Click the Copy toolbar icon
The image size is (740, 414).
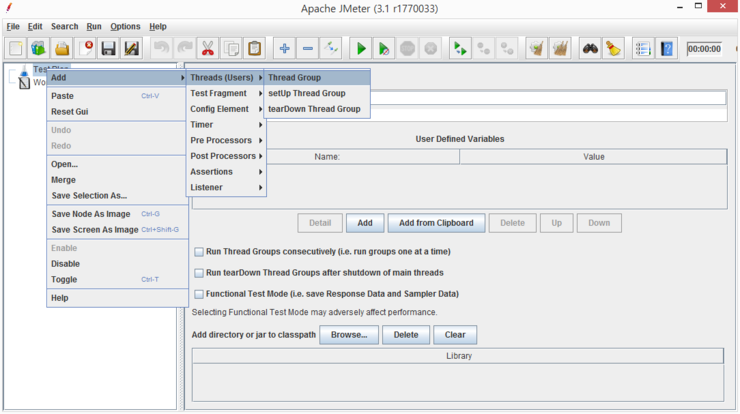coord(231,49)
